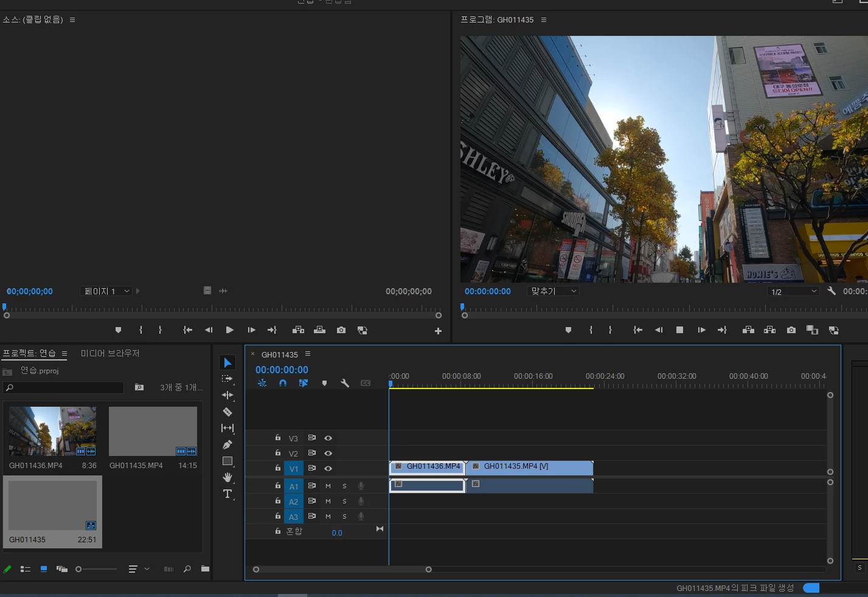Select the Pen tool
The height and width of the screenshot is (597, 868).
(x=227, y=444)
